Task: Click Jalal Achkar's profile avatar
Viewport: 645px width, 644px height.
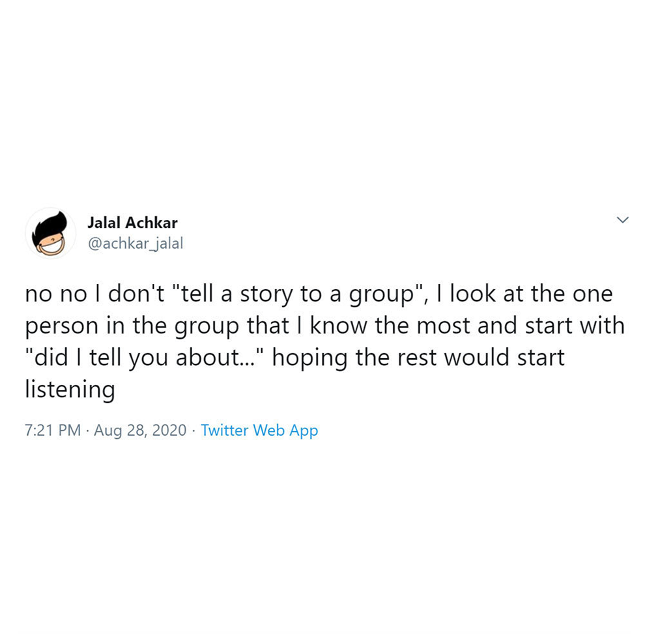Action: pos(50,233)
